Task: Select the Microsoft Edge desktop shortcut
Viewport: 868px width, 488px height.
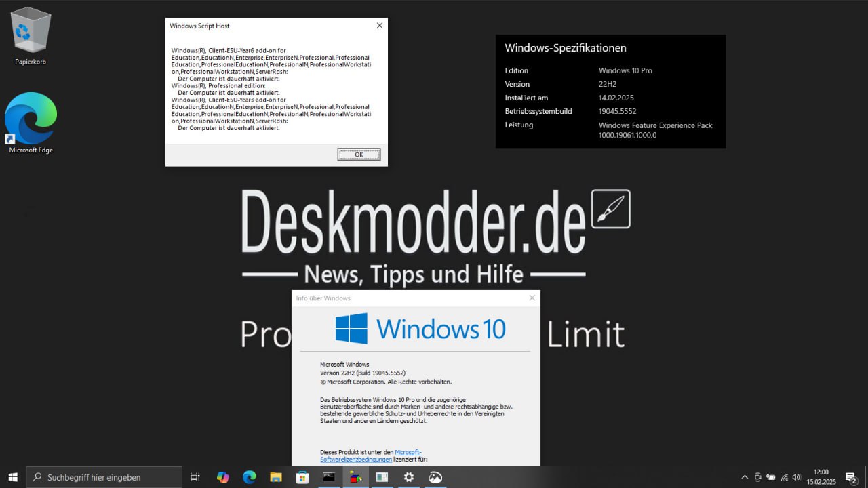Action: (x=31, y=123)
